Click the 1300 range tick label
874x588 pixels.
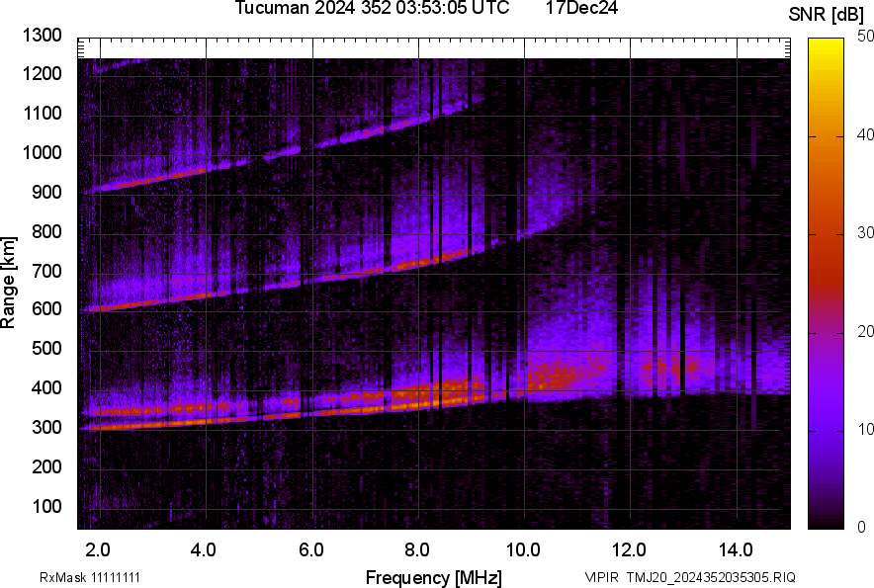click(44, 37)
